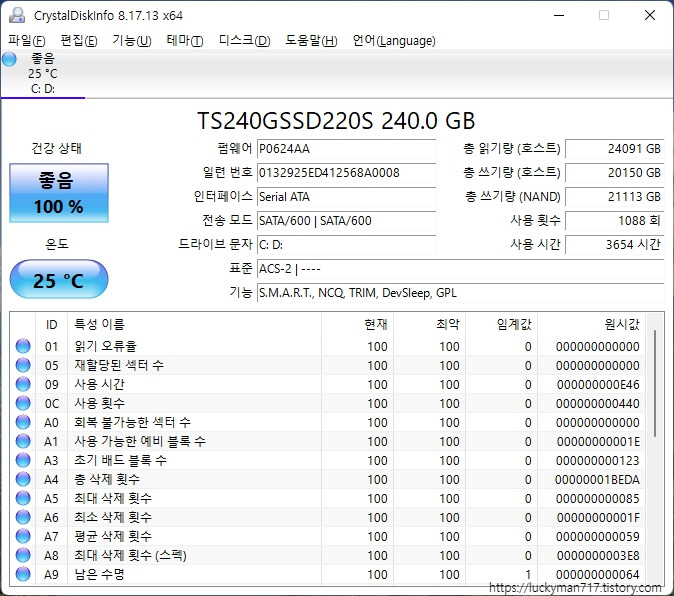Click status circle for A0 회복 불가능한 섹터 수
The width and height of the screenshot is (674, 596).
[23, 422]
